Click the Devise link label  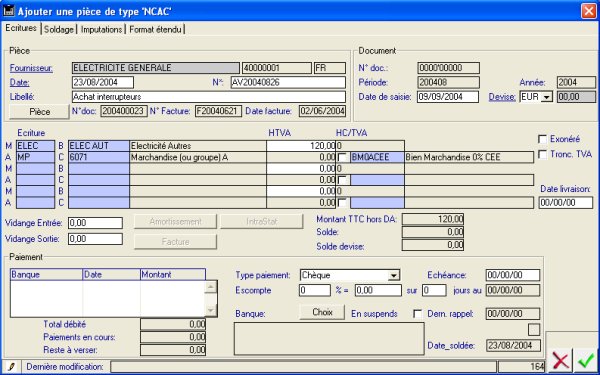click(502, 97)
